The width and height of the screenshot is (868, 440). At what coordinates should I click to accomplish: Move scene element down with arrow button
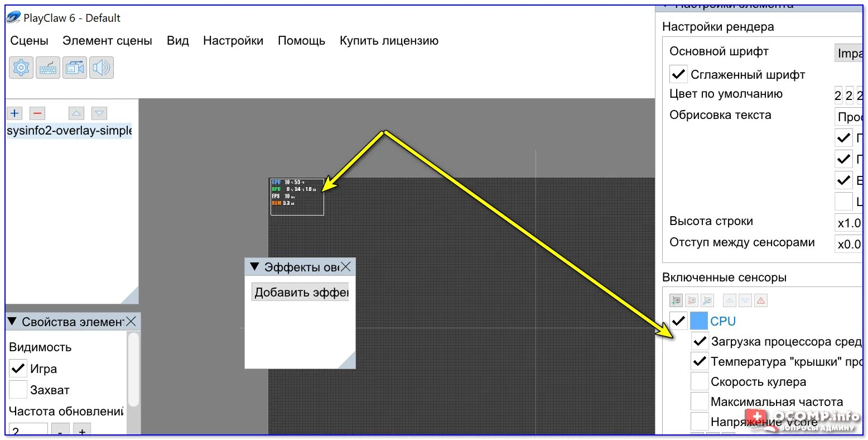coord(99,113)
